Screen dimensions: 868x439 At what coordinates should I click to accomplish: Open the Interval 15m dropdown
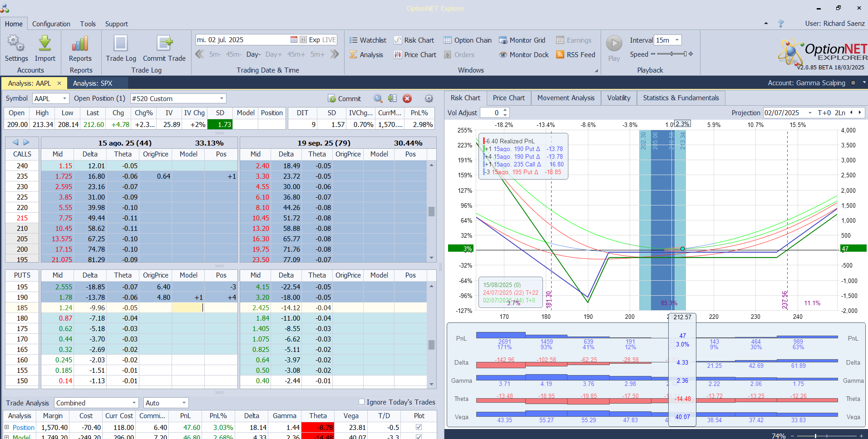point(677,40)
